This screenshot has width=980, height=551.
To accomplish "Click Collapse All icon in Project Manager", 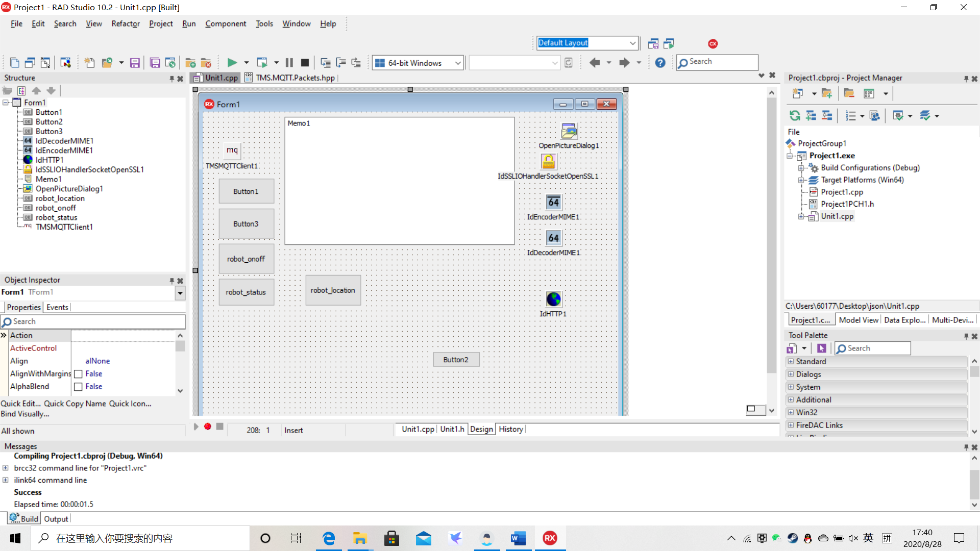I will coord(827,116).
